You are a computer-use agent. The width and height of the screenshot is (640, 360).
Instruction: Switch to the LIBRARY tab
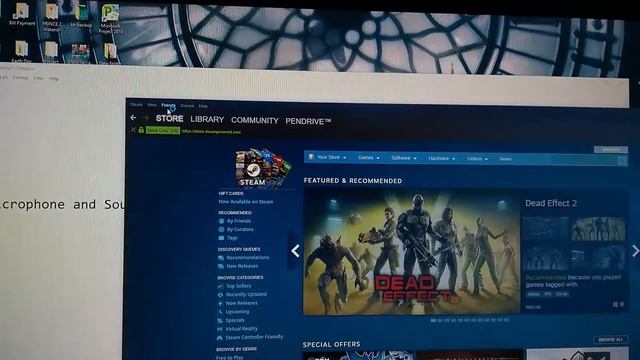[207, 119]
